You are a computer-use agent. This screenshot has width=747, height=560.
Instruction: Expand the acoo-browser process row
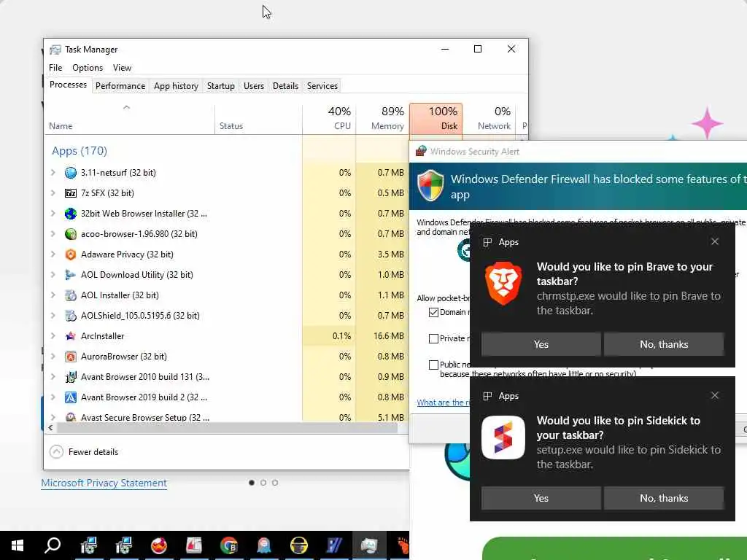(x=53, y=234)
